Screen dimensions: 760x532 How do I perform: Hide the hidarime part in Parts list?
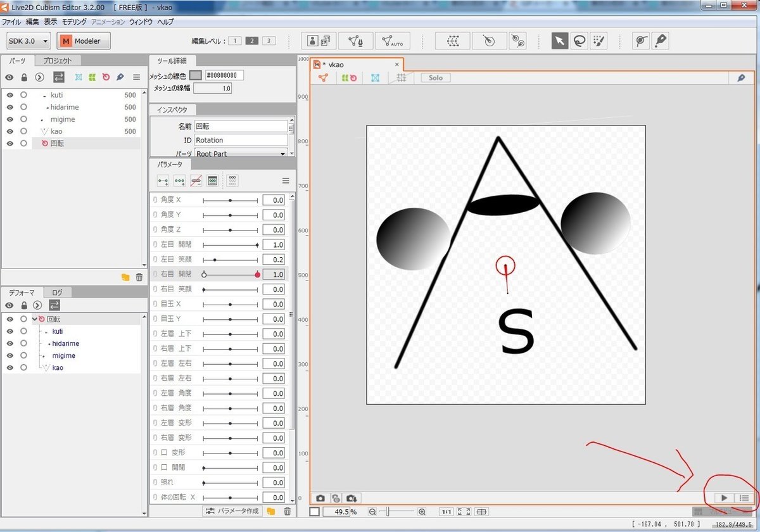click(10, 107)
